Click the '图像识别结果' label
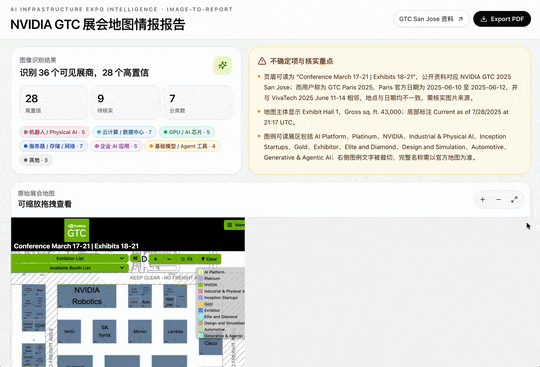The width and height of the screenshot is (540, 367). [38, 60]
